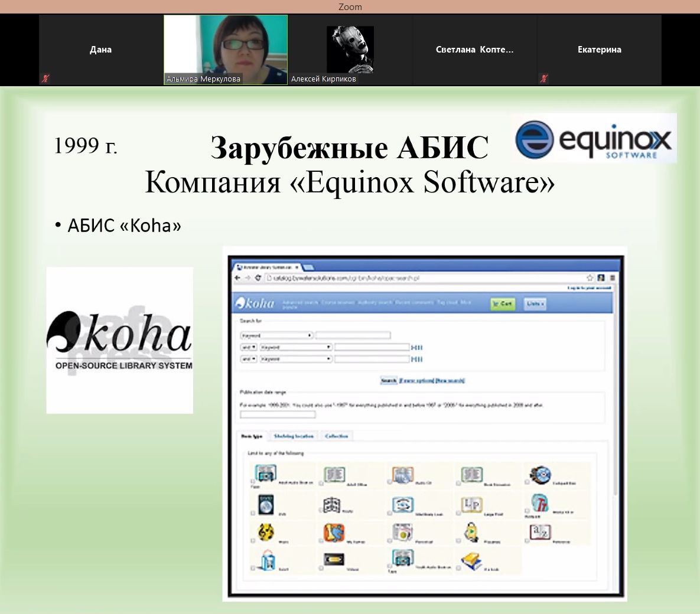Click the periodical newspaper icon
This screenshot has height=614, width=700.
(x=402, y=533)
